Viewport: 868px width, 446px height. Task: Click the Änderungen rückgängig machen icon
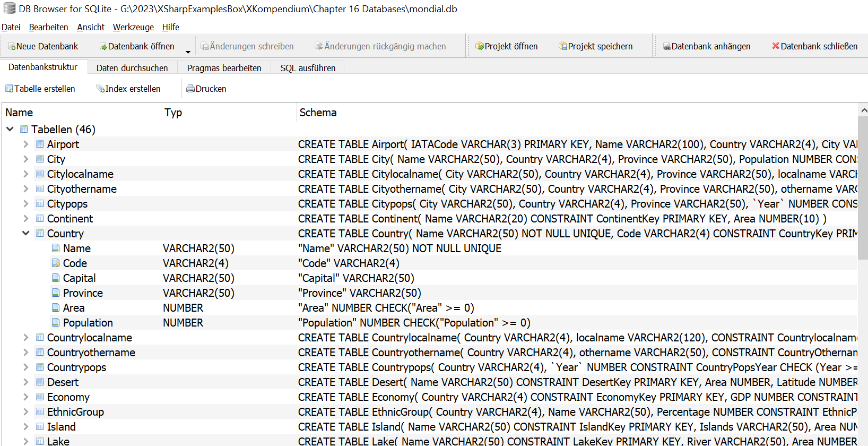(319, 47)
